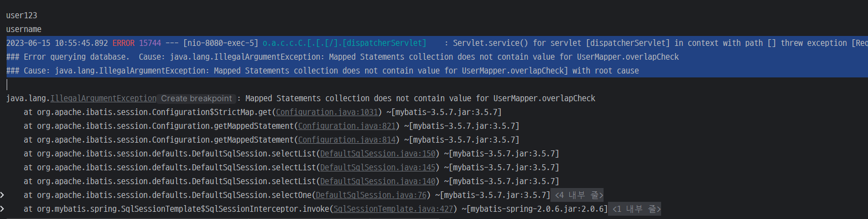Open the IllegalArgumentException class link

tap(103, 98)
